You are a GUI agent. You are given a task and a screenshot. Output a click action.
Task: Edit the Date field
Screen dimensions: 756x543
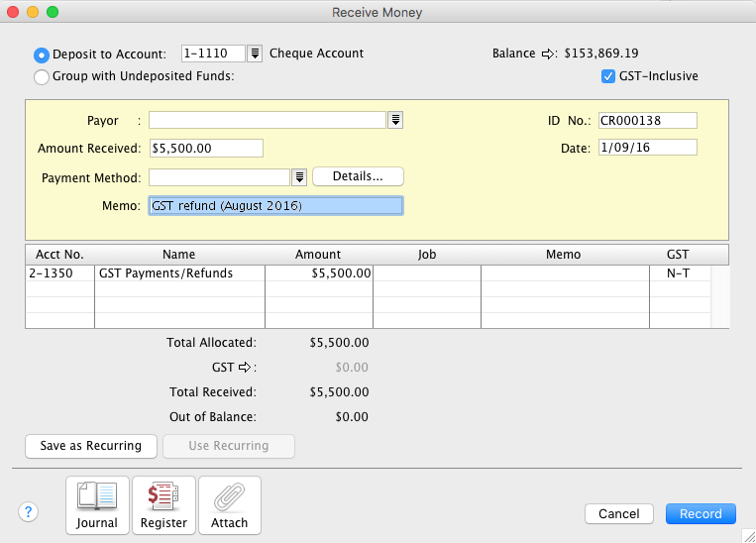[x=647, y=148]
